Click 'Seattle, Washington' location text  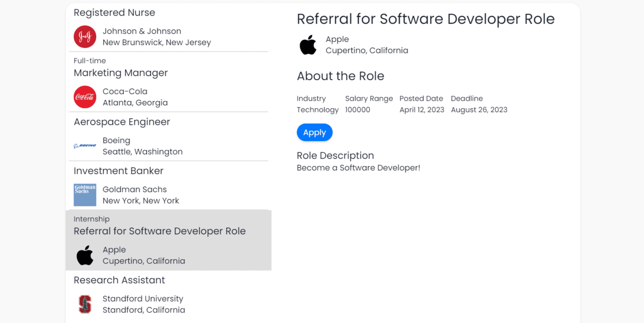pyautogui.click(x=143, y=151)
